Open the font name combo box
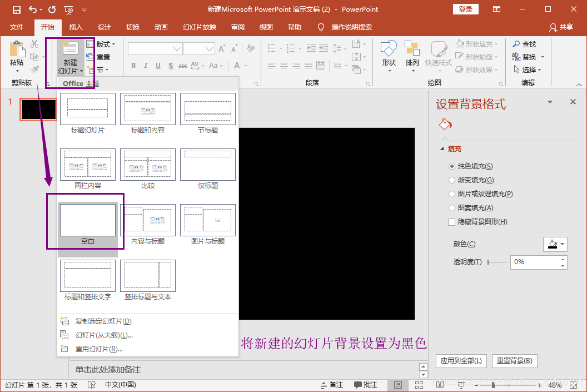Screen dimensions: 587x392 click(x=155, y=49)
